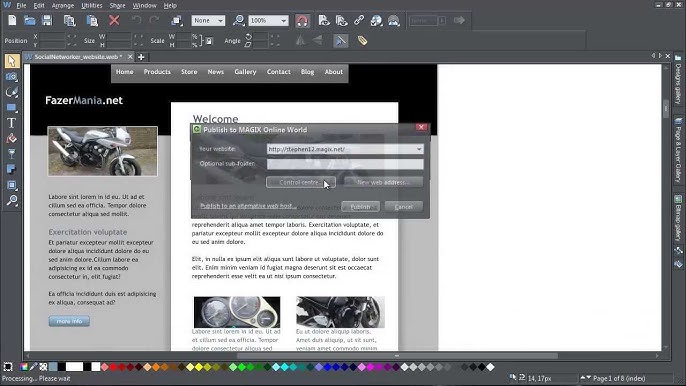Image resolution: width=686 pixels, height=386 pixels.
Task: Click the Control centre button
Action: click(x=301, y=182)
